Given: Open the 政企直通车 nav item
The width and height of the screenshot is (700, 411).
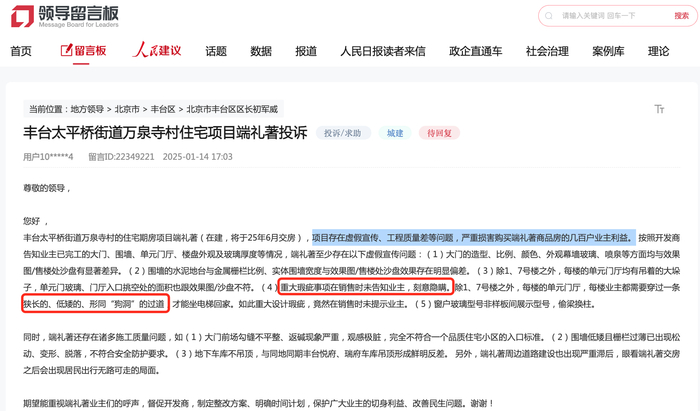Looking at the screenshot, I should coord(476,51).
